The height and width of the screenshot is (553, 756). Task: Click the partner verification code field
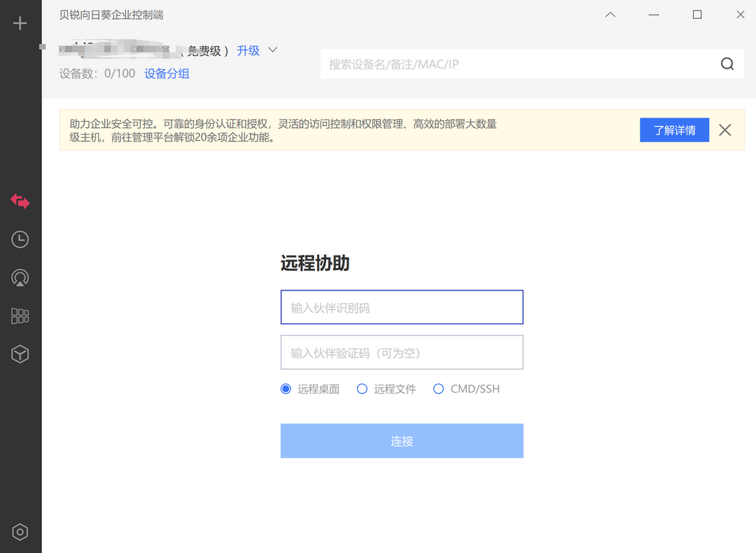(x=402, y=352)
